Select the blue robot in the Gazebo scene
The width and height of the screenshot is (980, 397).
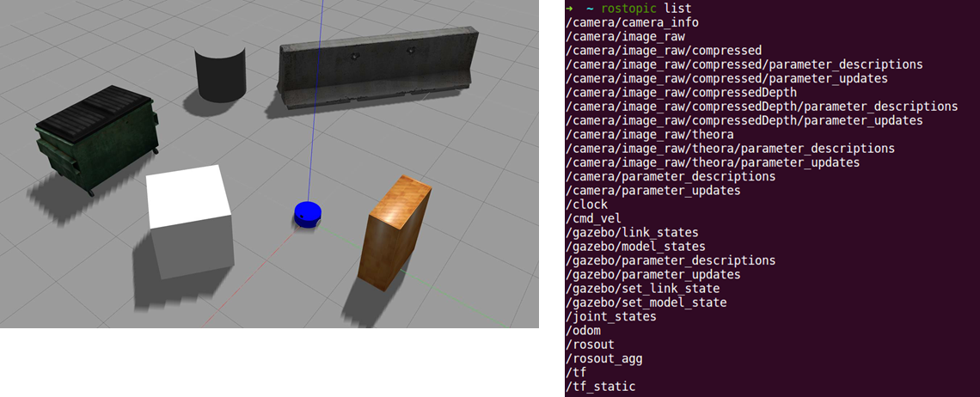tap(308, 215)
